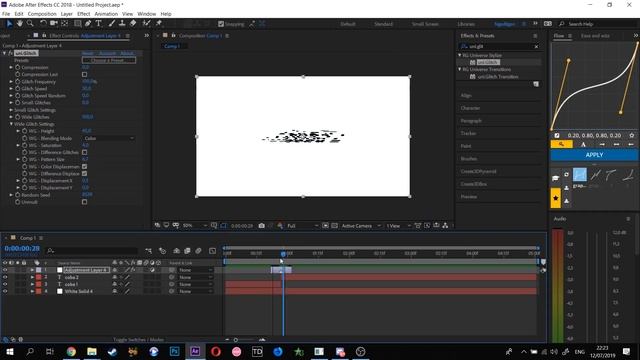
Task: Open the Active Camera view dropdown
Action: [x=361, y=226]
